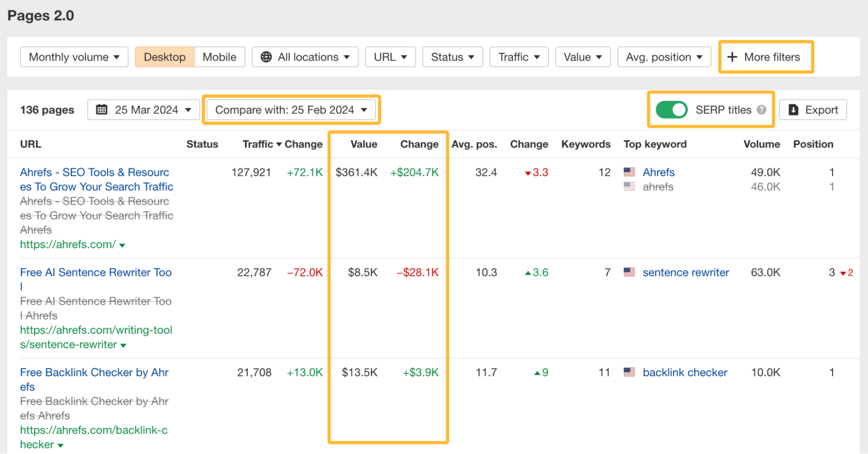Click the sort arrow on the Traffic column
Viewport: 868px width, 454px height.
(278, 144)
